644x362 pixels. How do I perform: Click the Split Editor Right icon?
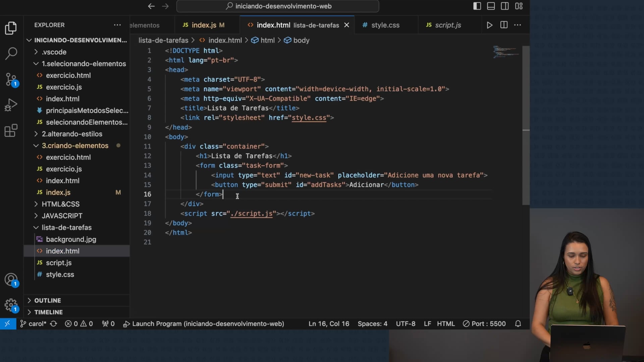503,25
